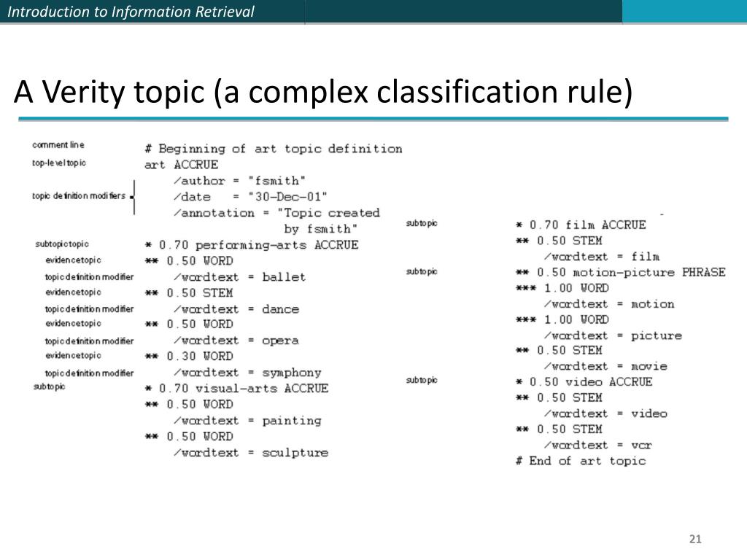Click "** 0.50 STEM" above wordtext = movie
This screenshot has height=560, width=747.
(560, 351)
